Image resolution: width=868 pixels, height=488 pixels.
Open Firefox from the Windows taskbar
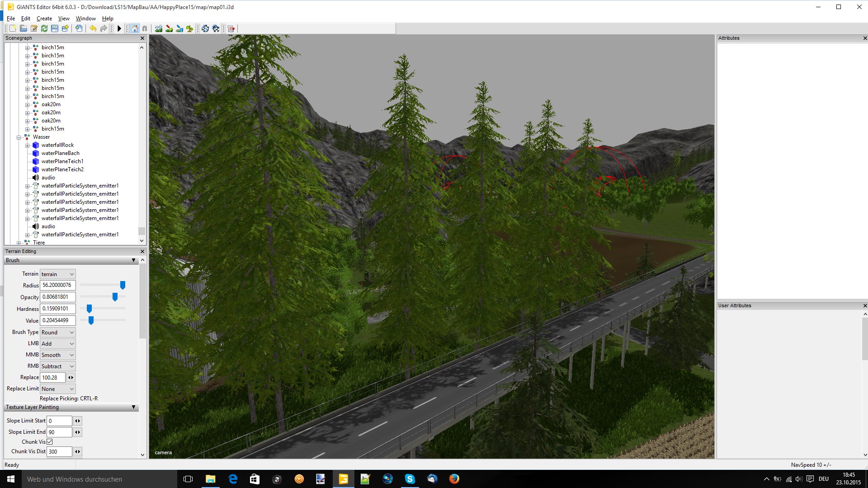454,479
